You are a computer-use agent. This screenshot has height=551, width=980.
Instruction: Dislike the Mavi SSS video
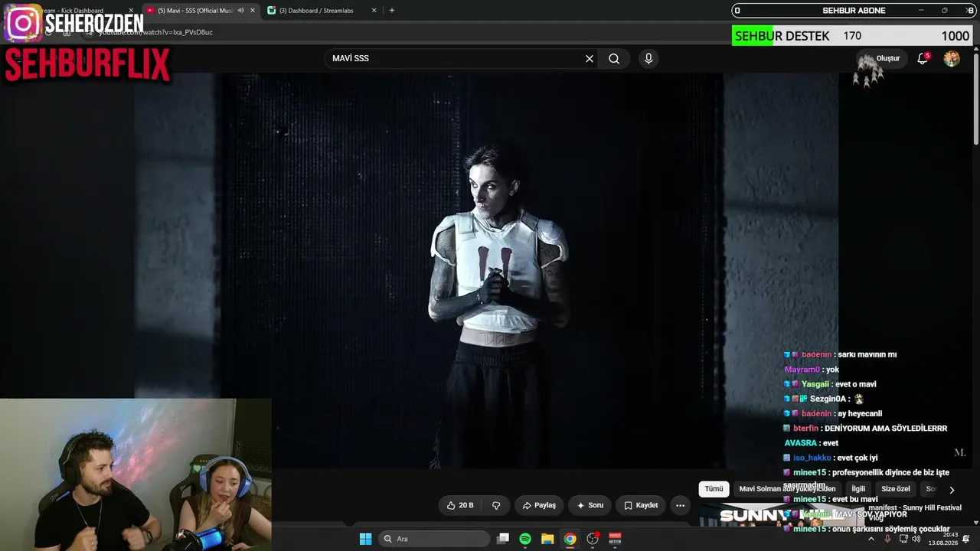[x=496, y=505]
